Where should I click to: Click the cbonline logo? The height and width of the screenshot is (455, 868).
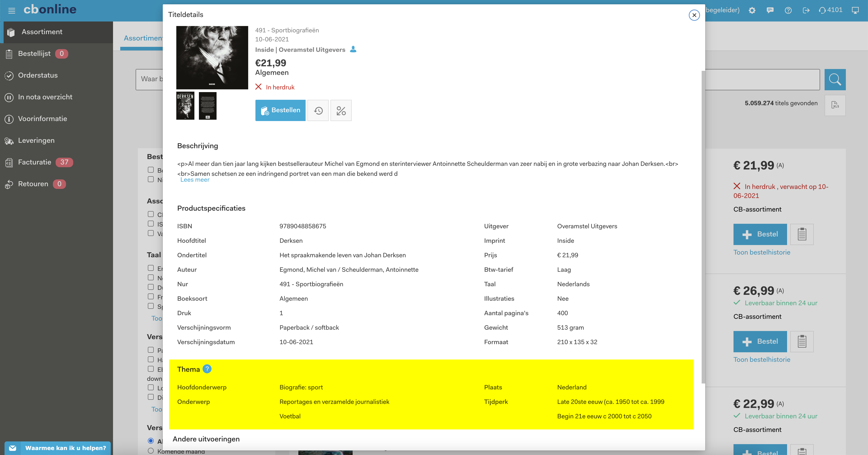50,10
